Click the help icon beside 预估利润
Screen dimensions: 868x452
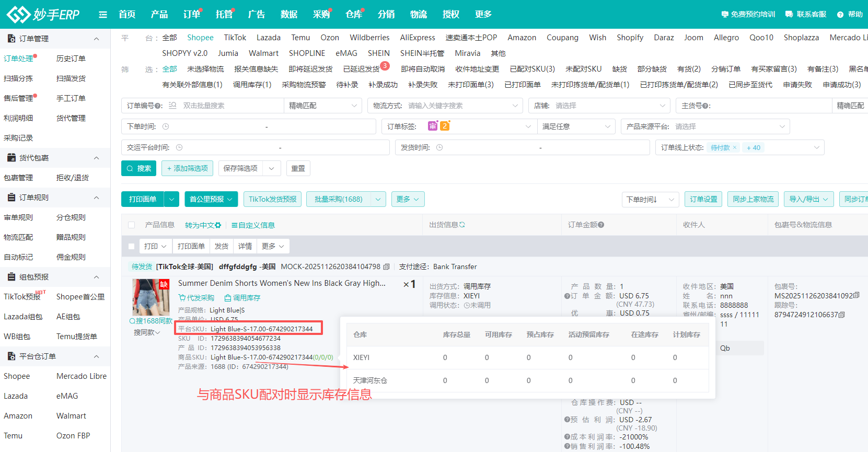click(567, 419)
